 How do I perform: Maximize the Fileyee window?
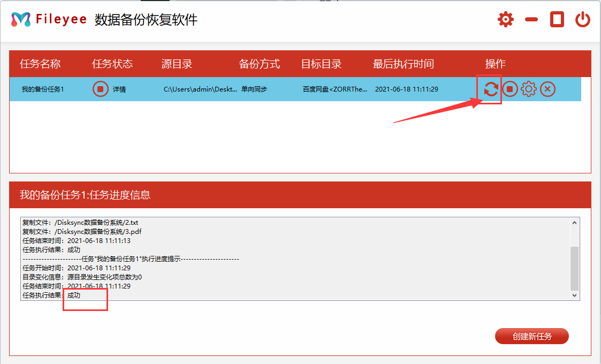pos(557,20)
